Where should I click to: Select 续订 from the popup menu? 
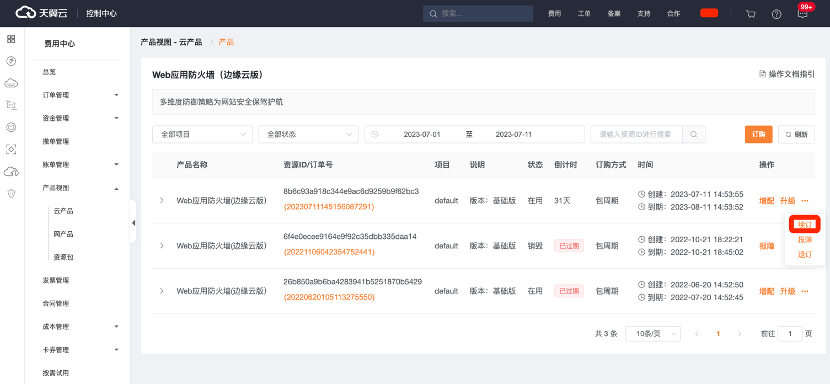point(805,225)
